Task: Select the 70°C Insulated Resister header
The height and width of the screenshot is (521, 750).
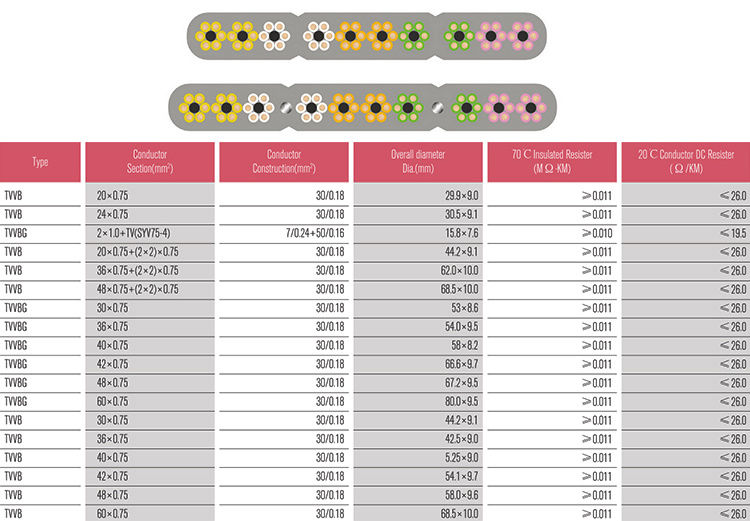Action: (x=551, y=162)
